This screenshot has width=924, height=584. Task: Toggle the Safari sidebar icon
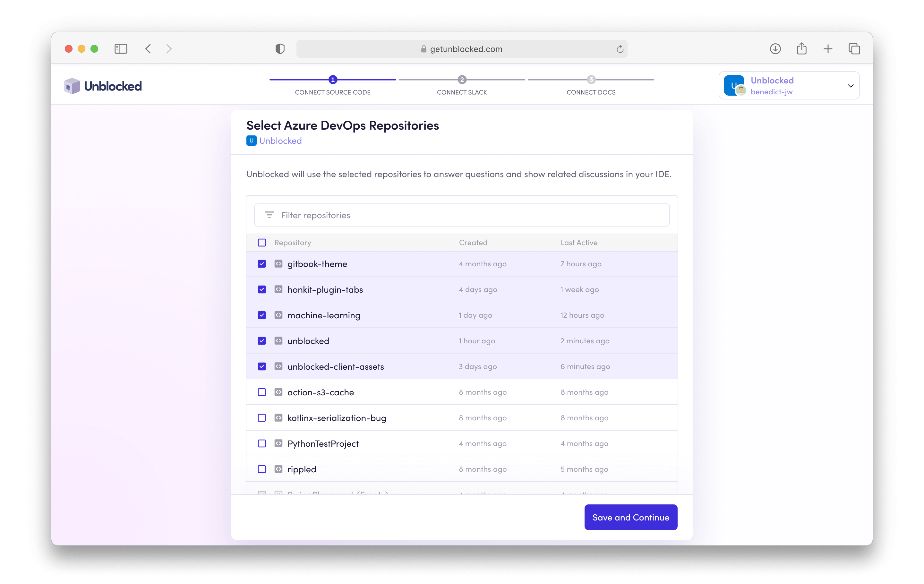pyautogui.click(x=121, y=49)
